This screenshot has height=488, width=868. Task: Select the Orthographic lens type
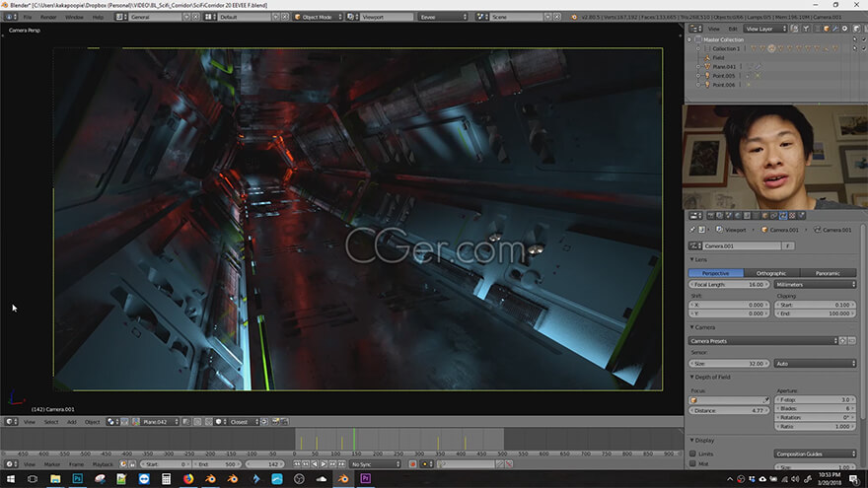click(x=771, y=273)
